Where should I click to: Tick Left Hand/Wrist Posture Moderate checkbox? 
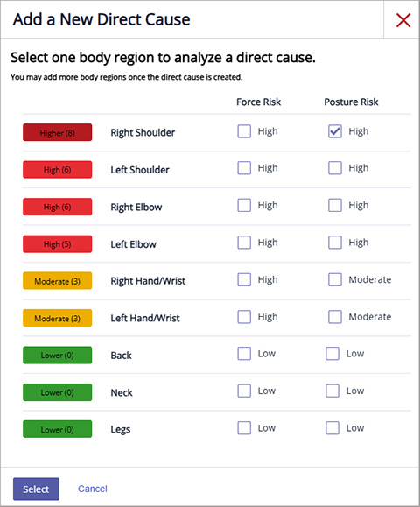pos(335,317)
